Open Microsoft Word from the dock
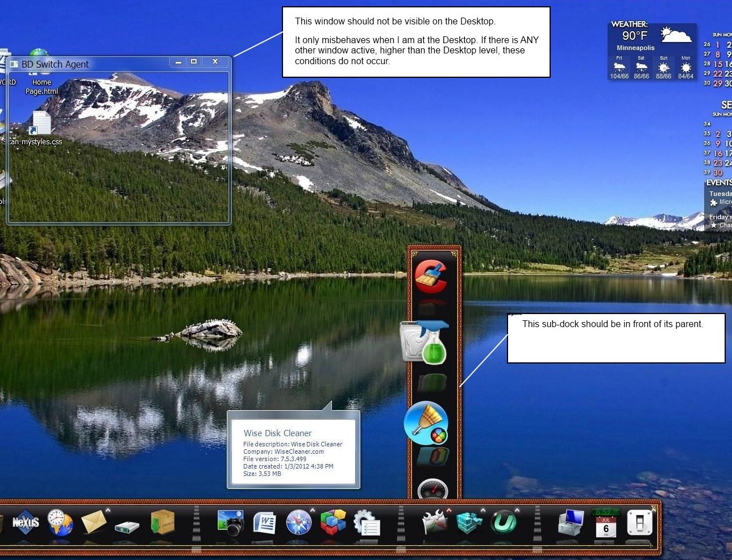732x560 pixels. [x=264, y=523]
